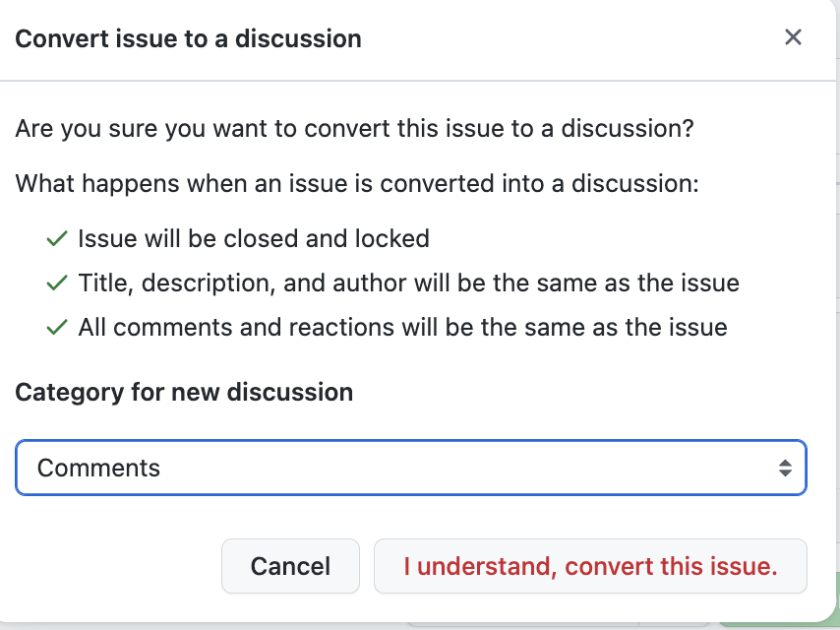
Task: Open the Category for new discussion dropdown
Action: point(411,468)
